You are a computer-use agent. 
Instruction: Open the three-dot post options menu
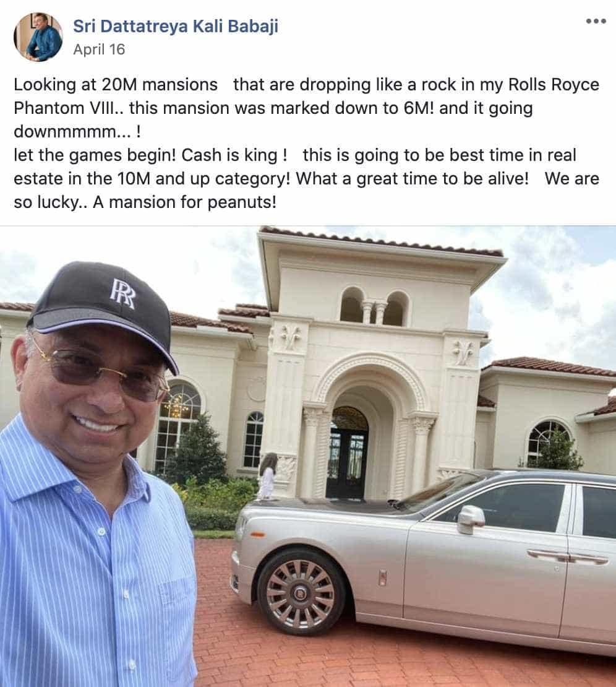pyautogui.click(x=596, y=21)
